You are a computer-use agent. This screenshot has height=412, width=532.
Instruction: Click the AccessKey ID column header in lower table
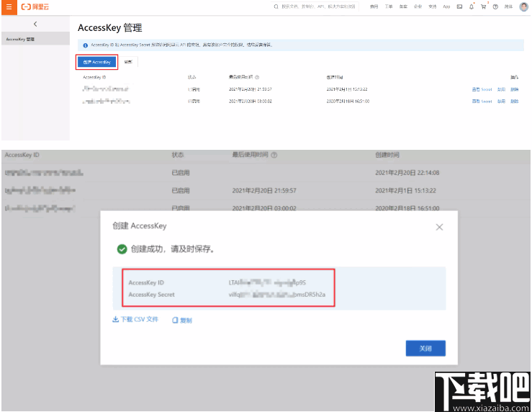pos(22,155)
